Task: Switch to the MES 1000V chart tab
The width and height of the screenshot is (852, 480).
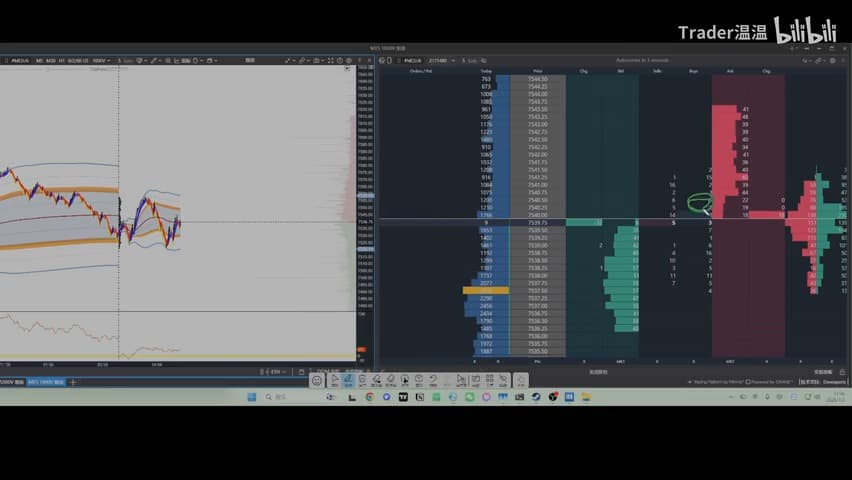Action: pos(46,382)
